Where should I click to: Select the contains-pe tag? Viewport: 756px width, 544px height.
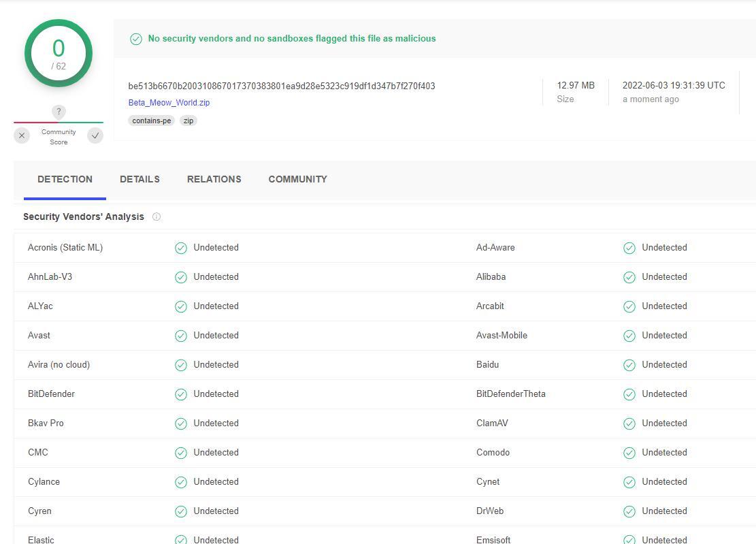click(x=151, y=121)
